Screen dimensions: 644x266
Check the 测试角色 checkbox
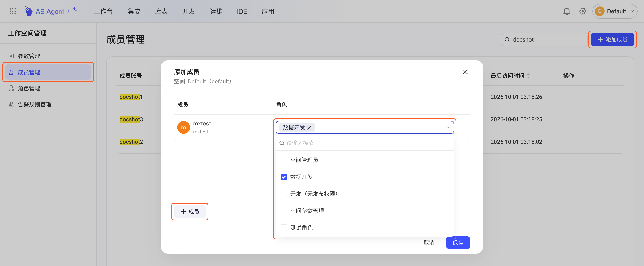(x=284, y=228)
